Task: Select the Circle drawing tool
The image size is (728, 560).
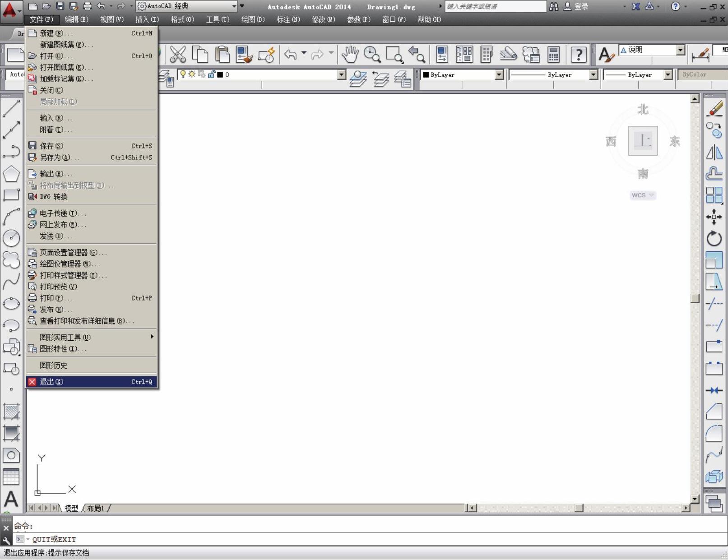Action: pyautogui.click(x=11, y=238)
